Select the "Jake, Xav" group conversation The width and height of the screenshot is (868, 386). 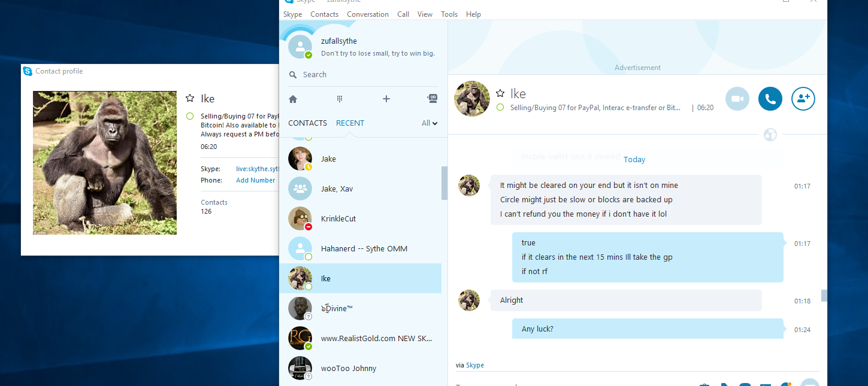click(x=361, y=189)
